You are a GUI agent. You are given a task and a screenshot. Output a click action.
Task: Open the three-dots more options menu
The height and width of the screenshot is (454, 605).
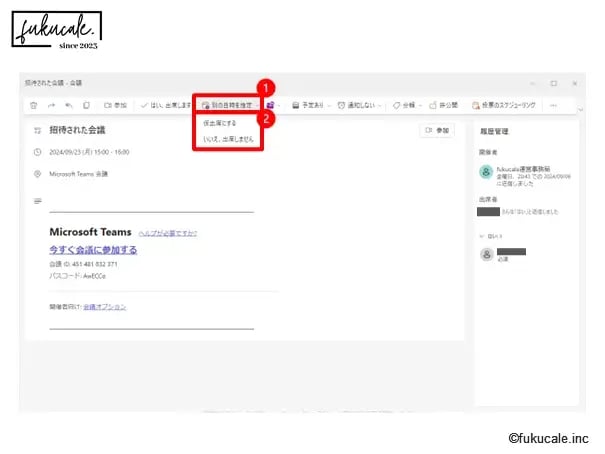553,105
